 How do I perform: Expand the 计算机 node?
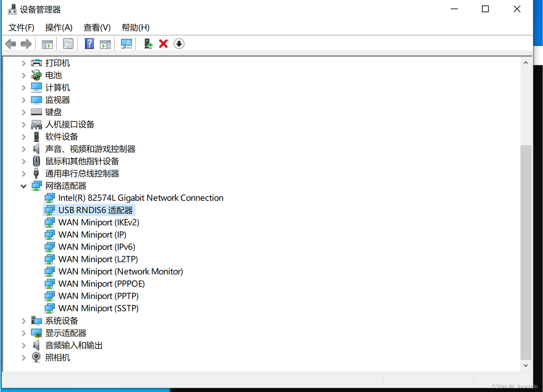point(24,87)
